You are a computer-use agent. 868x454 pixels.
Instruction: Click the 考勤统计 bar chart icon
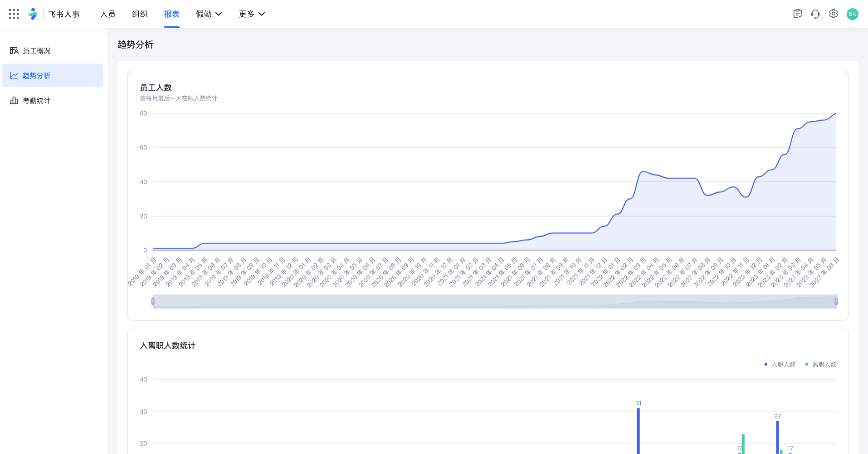click(14, 100)
